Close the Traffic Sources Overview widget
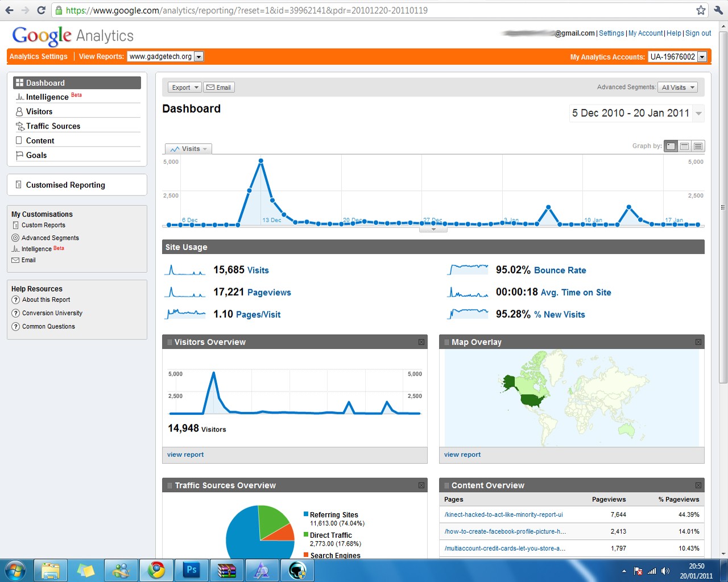728x582 pixels. [421, 485]
